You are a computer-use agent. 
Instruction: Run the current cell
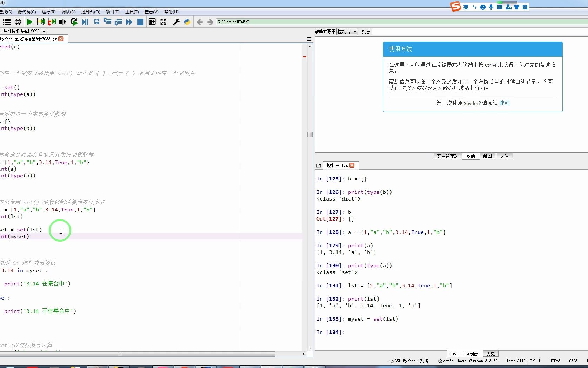[41, 22]
